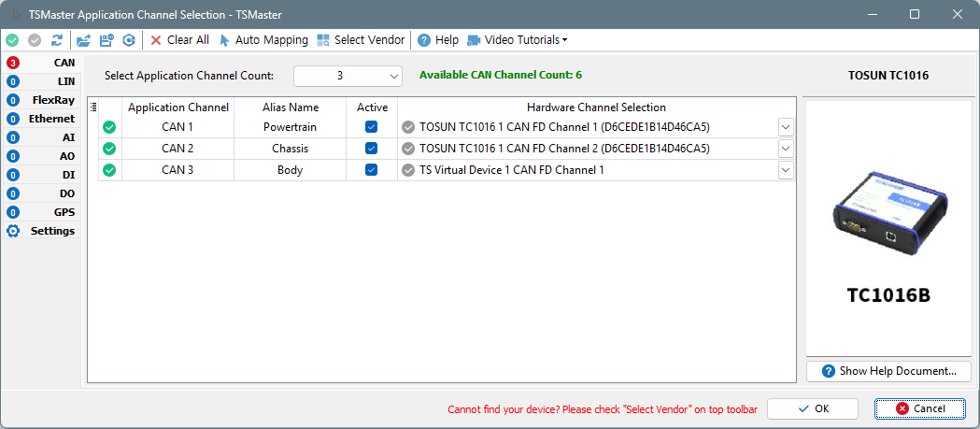Confirm with the OK button

pyautogui.click(x=813, y=408)
